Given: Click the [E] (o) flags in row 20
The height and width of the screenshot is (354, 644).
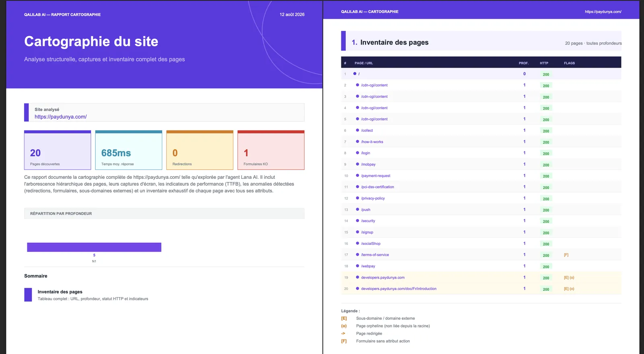Looking at the screenshot, I should pyautogui.click(x=569, y=289).
